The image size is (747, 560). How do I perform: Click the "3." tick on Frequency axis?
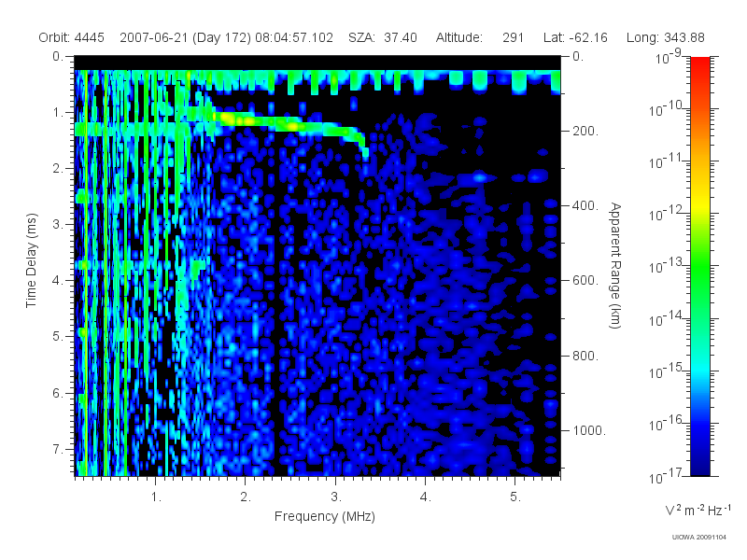coord(336,497)
